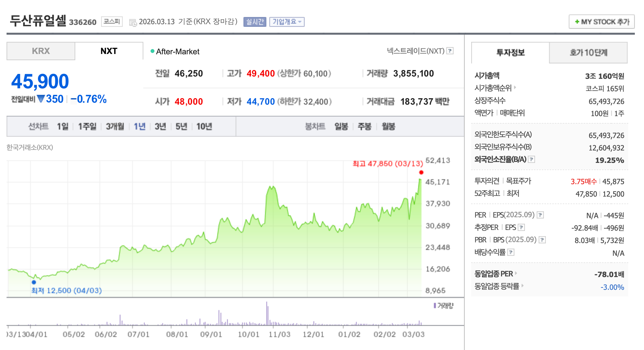Open the 추정PER EPS help icon
644x350 pixels.
click(x=522, y=227)
